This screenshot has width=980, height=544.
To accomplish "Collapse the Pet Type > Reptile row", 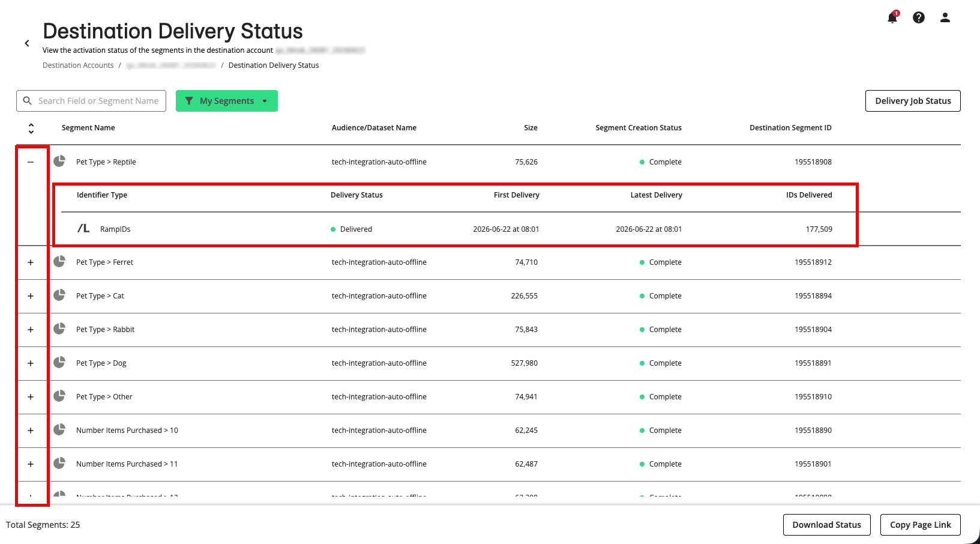I will (31, 162).
